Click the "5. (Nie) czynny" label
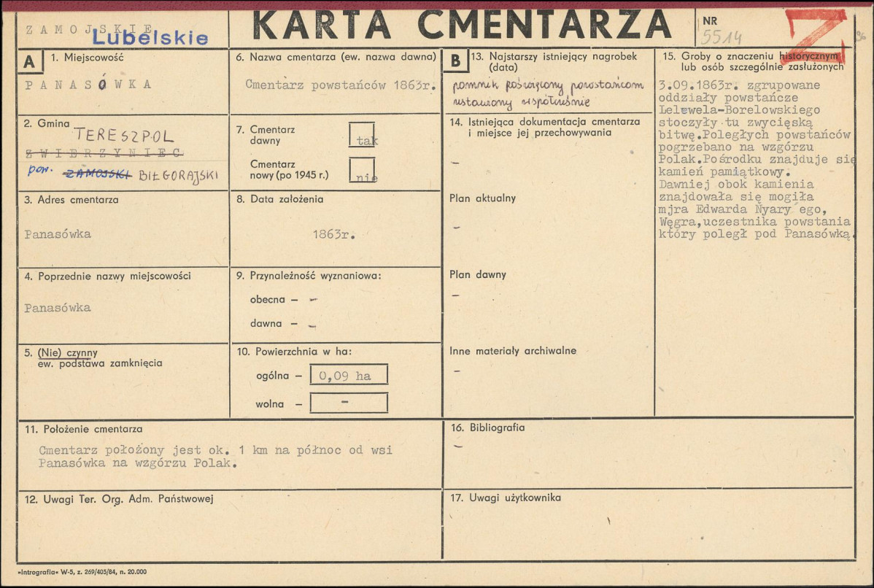The image size is (874, 588). coord(61,352)
